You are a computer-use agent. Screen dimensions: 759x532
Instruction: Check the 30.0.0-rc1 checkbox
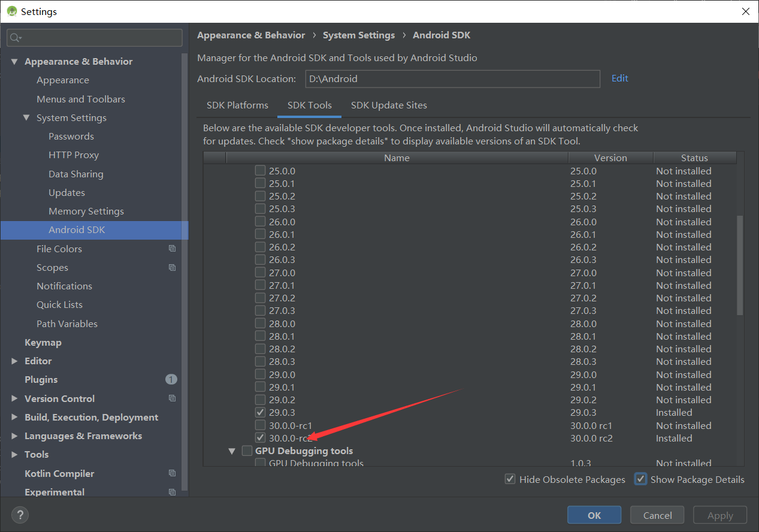coord(260,425)
